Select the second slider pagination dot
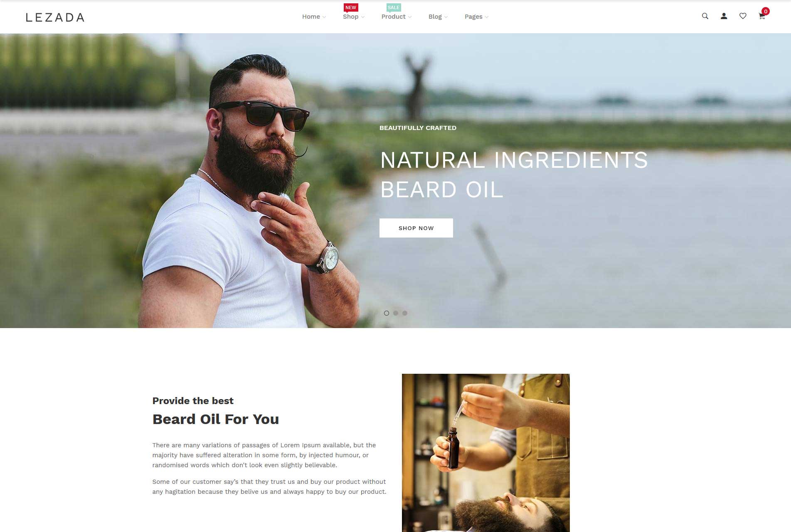 point(396,313)
